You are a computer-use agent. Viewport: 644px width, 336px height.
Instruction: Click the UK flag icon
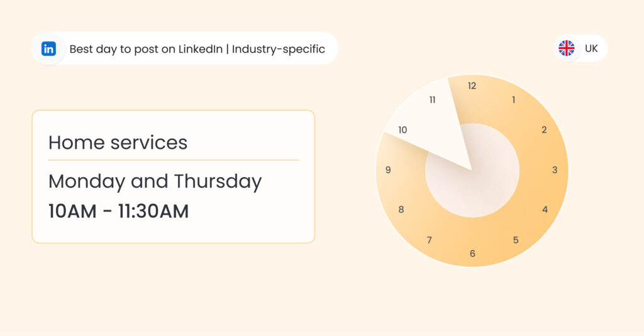tap(567, 48)
